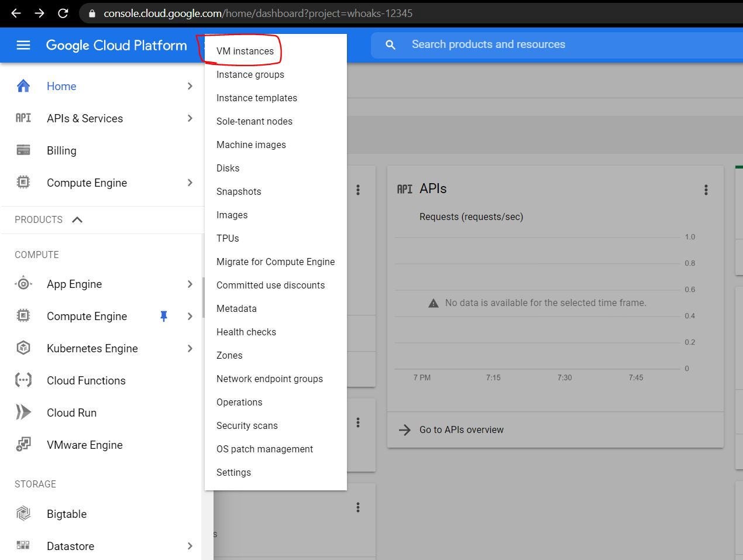Click the Search products and resources field
Viewport: 743px width, 560px height.
click(557, 44)
